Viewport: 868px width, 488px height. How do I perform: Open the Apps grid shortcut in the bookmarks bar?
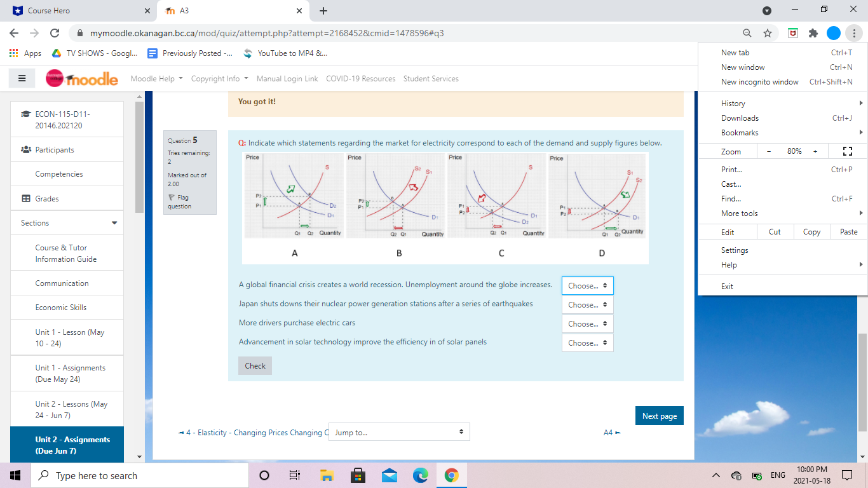tap(25, 53)
